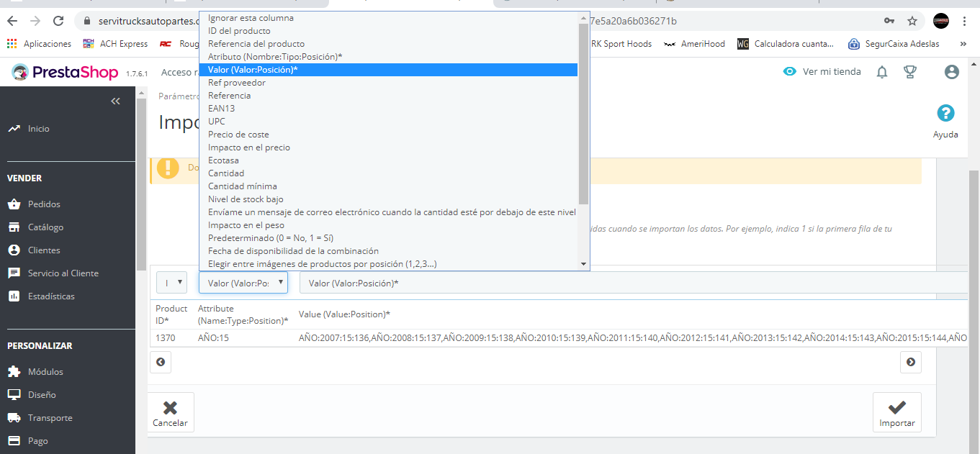Image resolution: width=980 pixels, height=454 pixels.
Task: Open the first column narrow dropdown
Action: click(x=172, y=283)
